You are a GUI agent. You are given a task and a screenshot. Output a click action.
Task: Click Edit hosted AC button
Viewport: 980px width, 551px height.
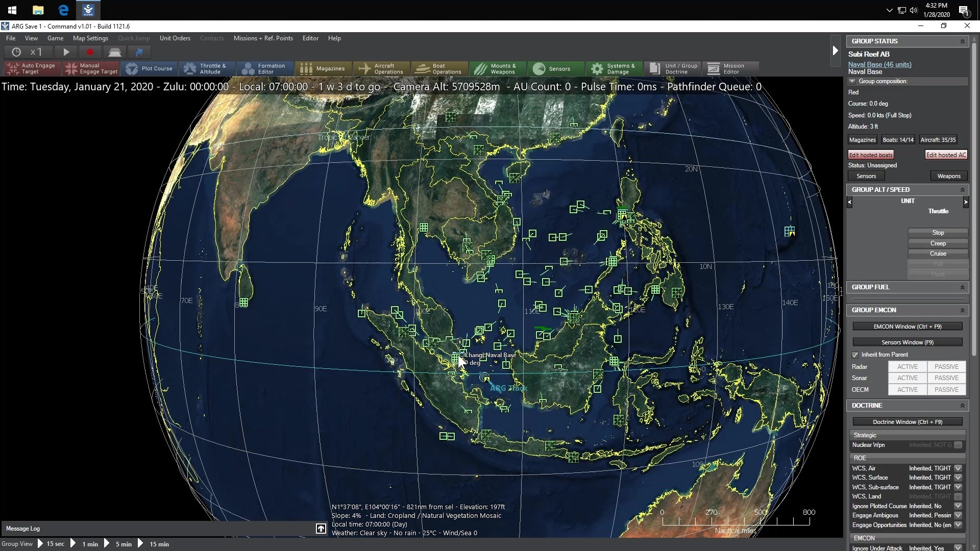[x=946, y=155]
